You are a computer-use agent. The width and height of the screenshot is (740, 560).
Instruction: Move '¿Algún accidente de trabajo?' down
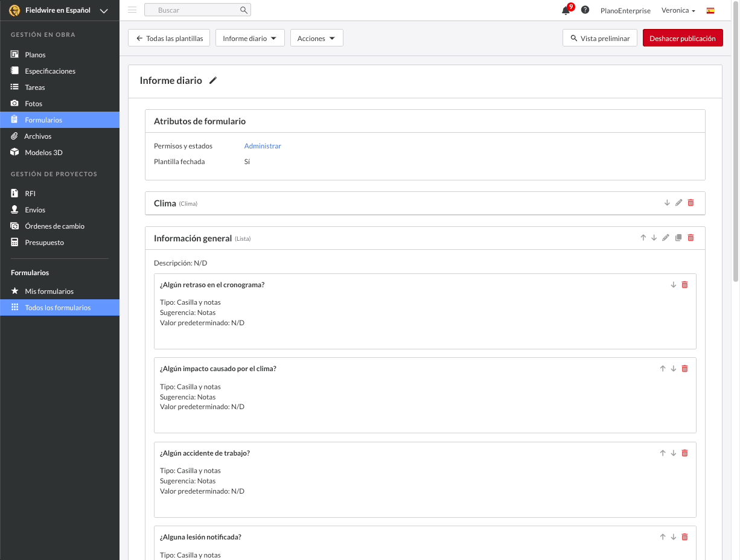[674, 453]
